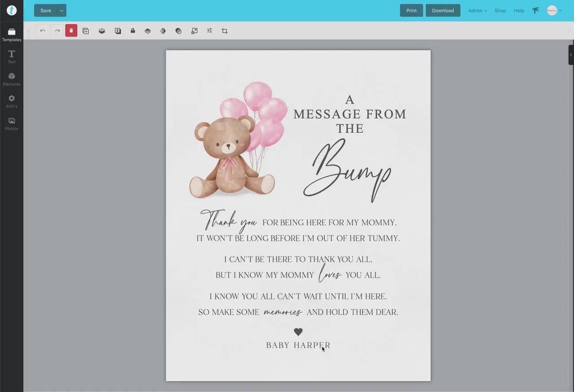Expand the collapsed right side panel handle
The width and height of the screenshot is (574, 392).
(571, 55)
